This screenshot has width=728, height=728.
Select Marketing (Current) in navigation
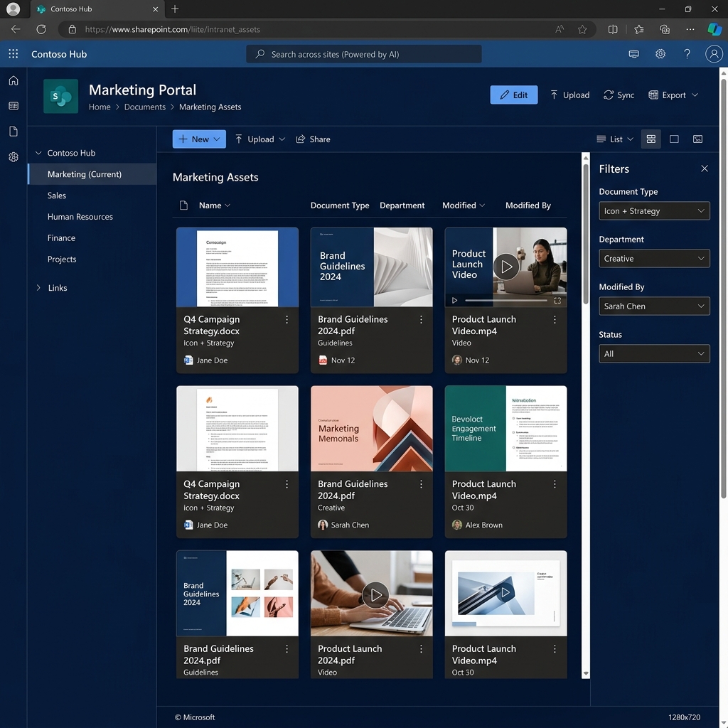(92, 174)
